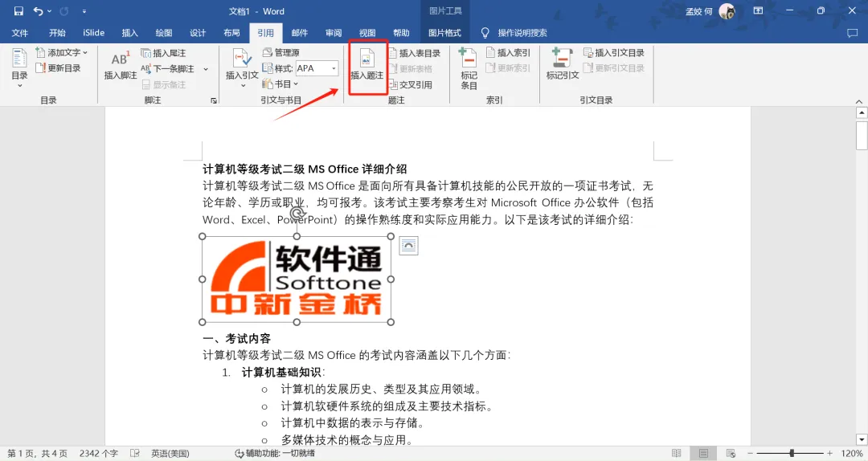Image resolution: width=868 pixels, height=461 pixels.
Task: Undo the last action
Action: 38,11
